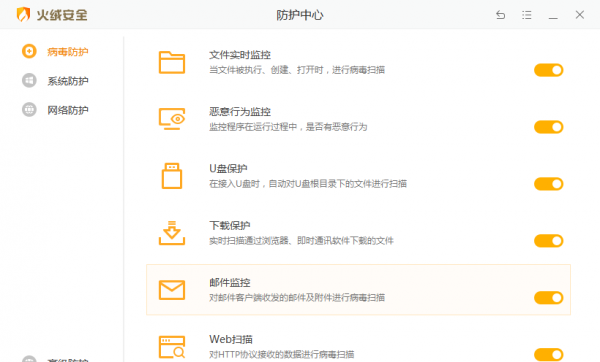Toggle off 文件实时监控 switch
This screenshot has width=600, height=362.
548,70
